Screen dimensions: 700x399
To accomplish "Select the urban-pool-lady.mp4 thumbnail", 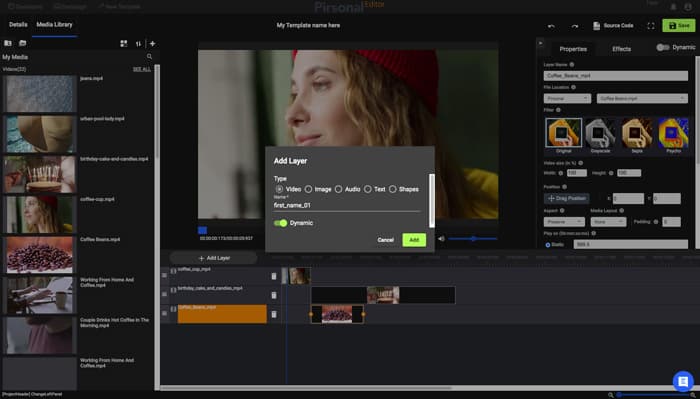I will [40, 134].
